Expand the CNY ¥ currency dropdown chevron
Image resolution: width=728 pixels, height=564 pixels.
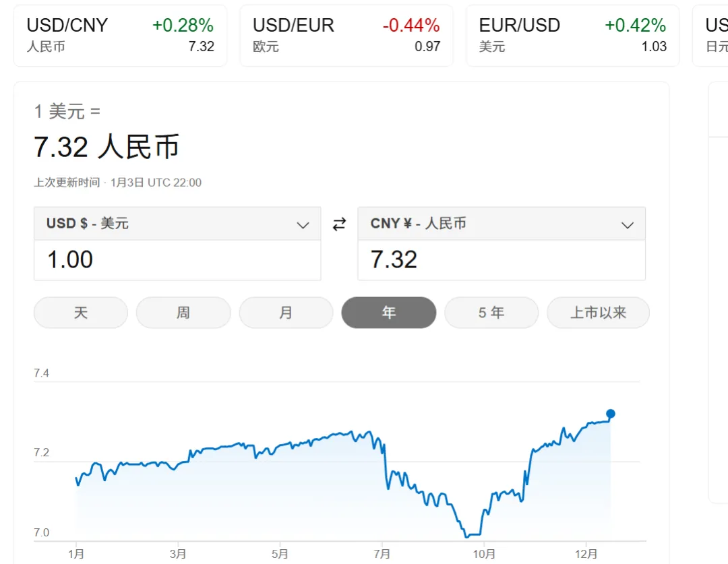628,225
